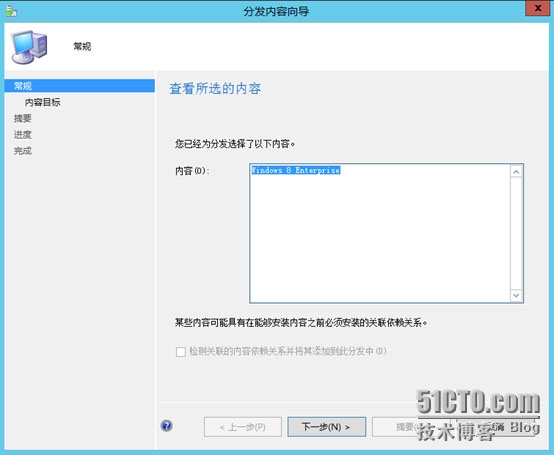Viewport: 554px width, 455px height.
Task: Click the 查看所选的内容 heading
Action: (215, 89)
